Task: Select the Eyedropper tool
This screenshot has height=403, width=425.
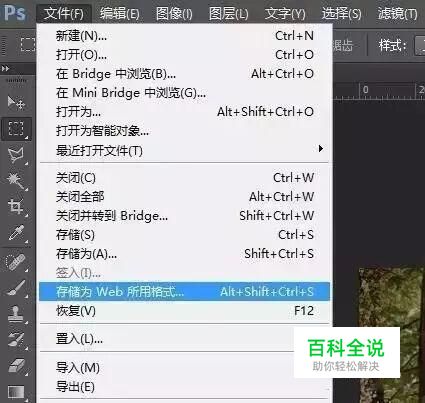Action: coord(16,233)
